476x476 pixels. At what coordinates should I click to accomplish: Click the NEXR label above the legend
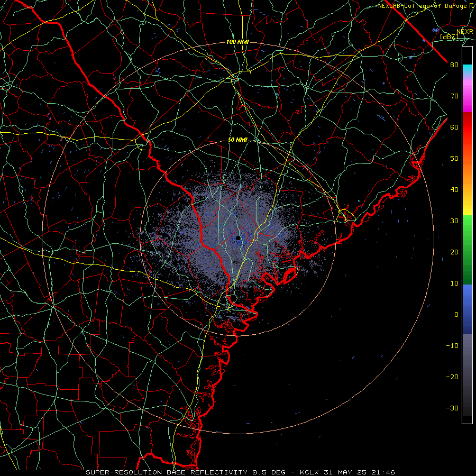click(464, 32)
